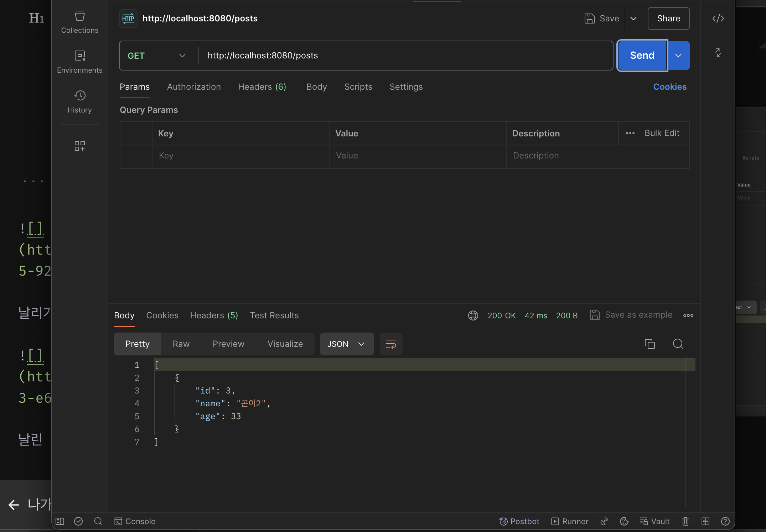Switch to the Authorization tab
766x532 pixels.
194,87
